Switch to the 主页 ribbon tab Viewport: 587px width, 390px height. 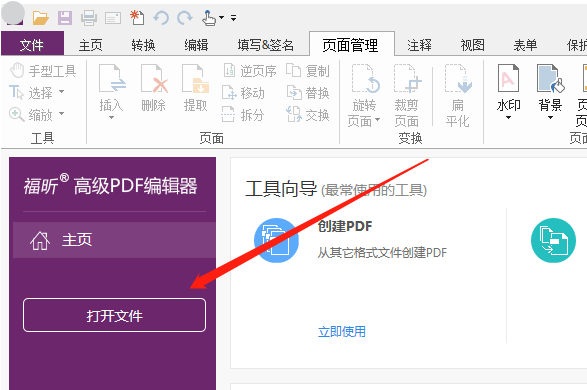(x=90, y=45)
